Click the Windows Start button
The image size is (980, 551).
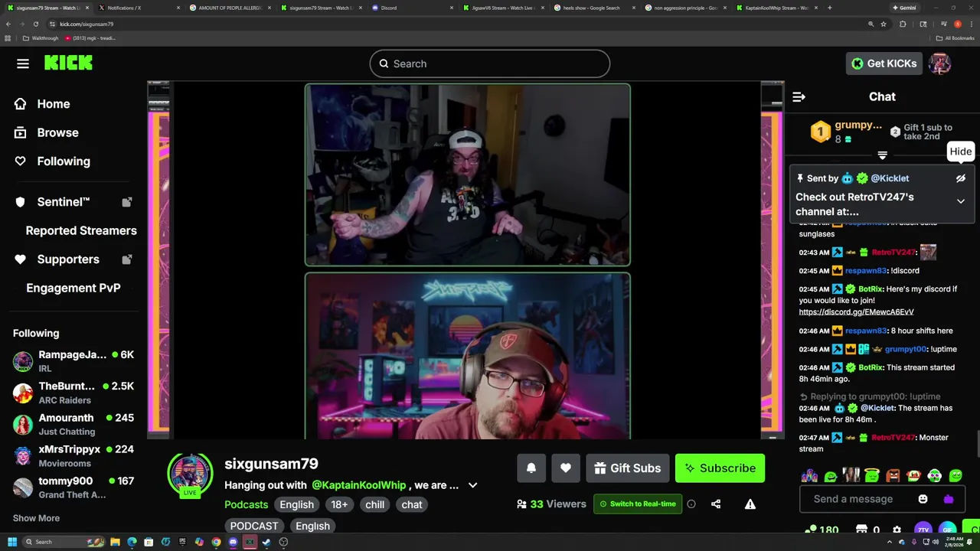click(12, 542)
